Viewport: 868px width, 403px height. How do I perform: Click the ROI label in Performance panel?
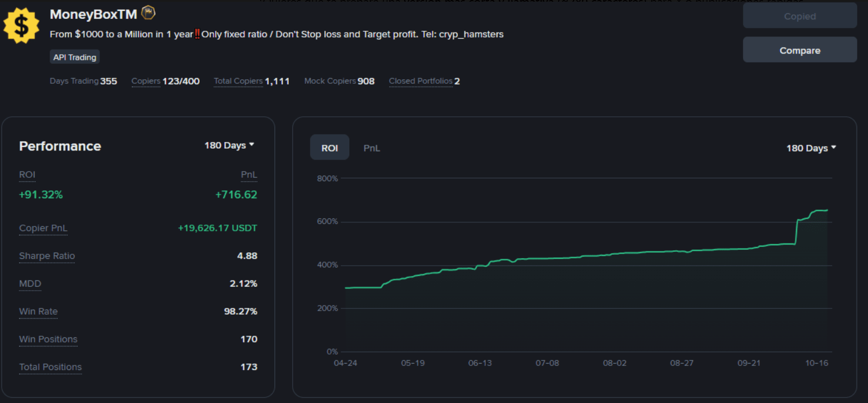27,174
